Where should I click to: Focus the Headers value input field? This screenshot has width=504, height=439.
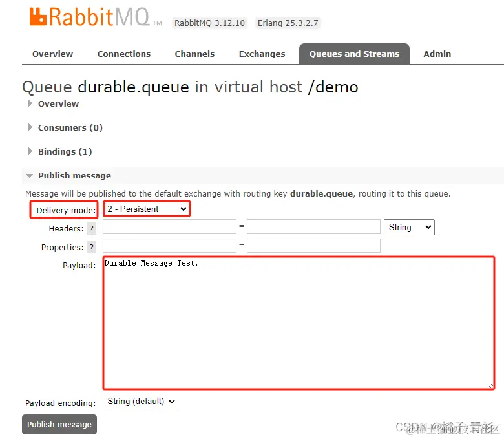pyautogui.click(x=313, y=227)
